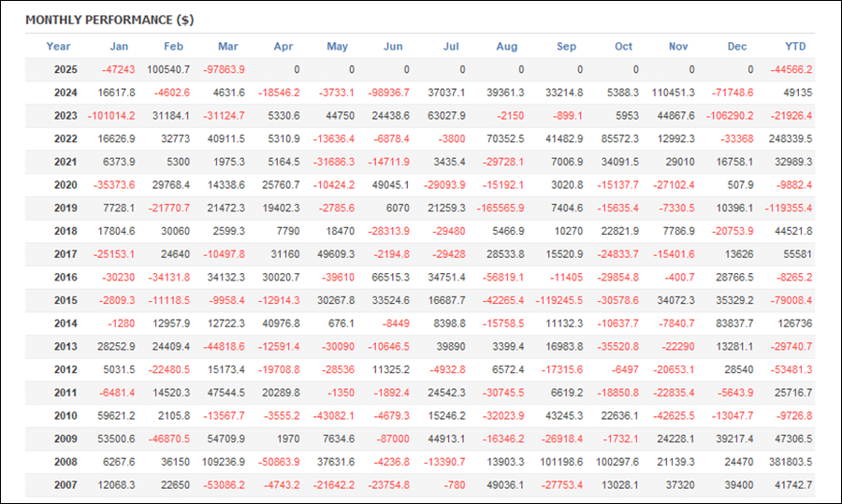The height and width of the screenshot is (504, 842).
Task: Click the -101014.2 value in 2023
Action: coord(111,116)
